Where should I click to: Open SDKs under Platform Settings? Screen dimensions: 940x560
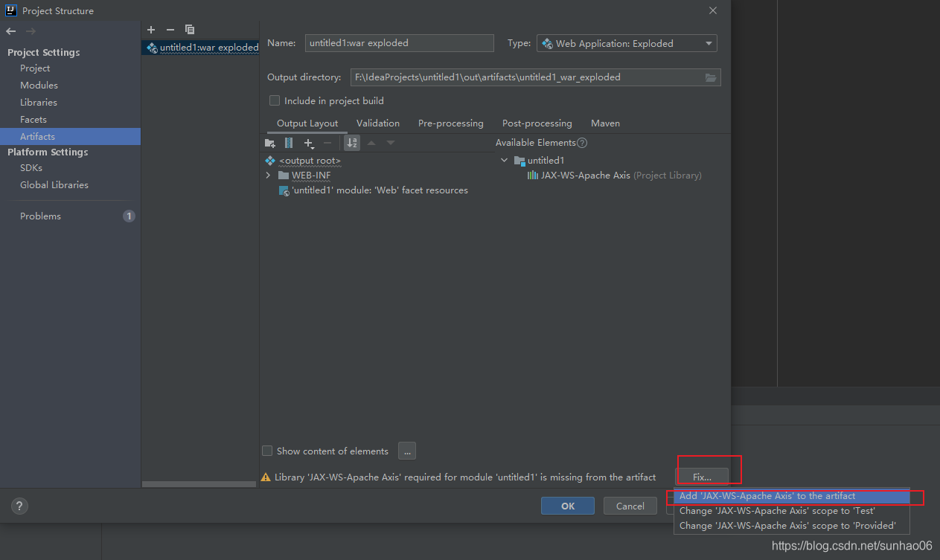(31, 168)
